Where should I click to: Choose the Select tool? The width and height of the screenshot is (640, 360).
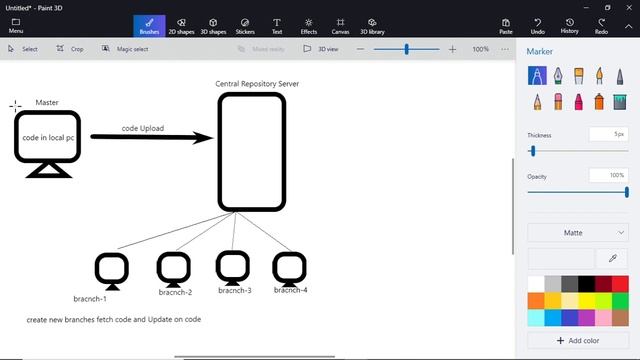coord(23,49)
